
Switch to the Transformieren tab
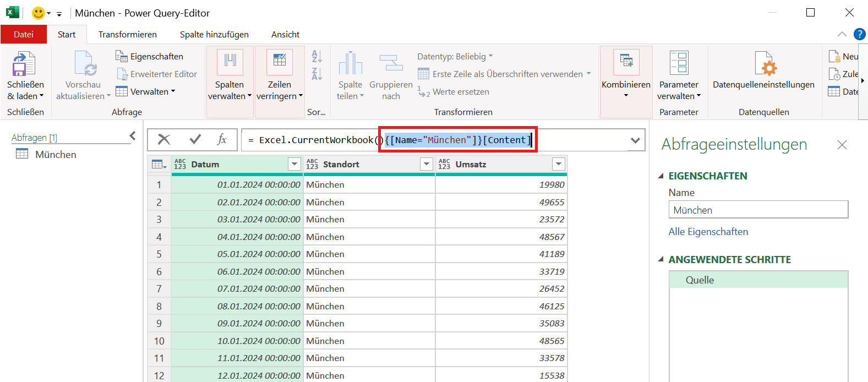[128, 34]
